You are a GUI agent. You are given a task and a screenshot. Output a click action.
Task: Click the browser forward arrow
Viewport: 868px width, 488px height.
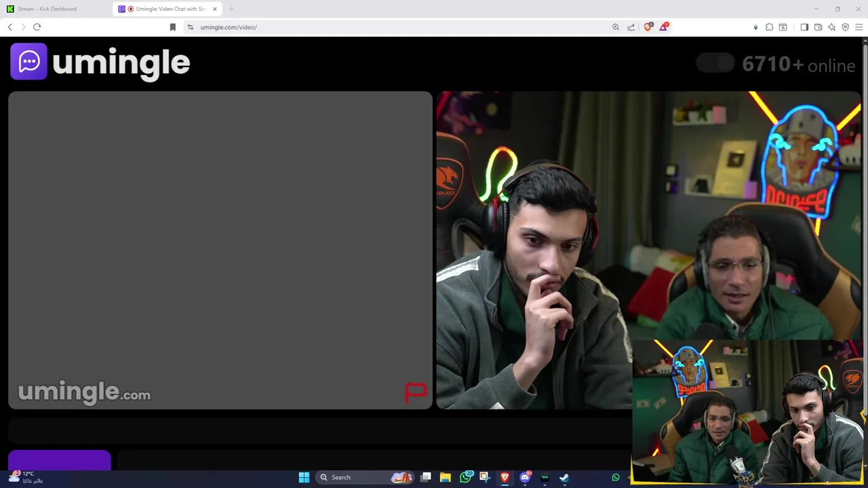point(23,27)
